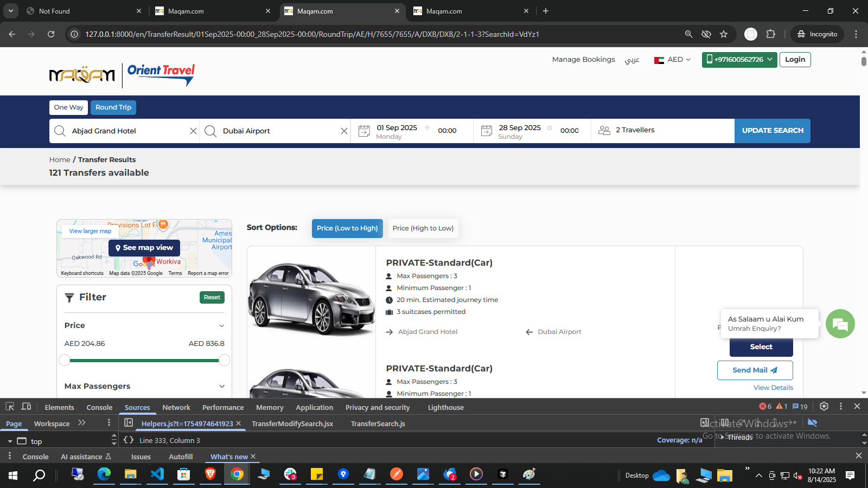The height and width of the screenshot is (488, 868).
Task: Clear the Abjad Grand Hotel pickup field
Action: 193,131
